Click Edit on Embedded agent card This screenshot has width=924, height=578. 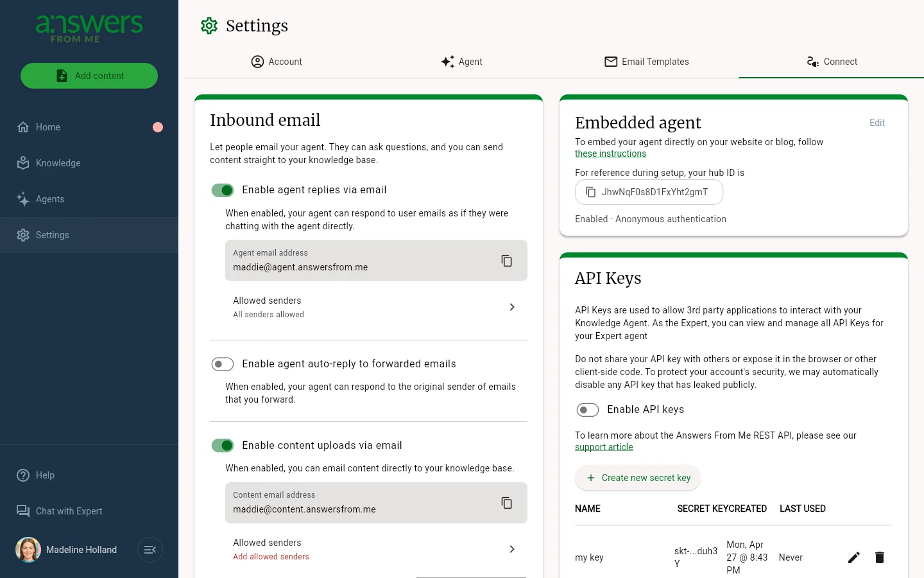pos(877,123)
